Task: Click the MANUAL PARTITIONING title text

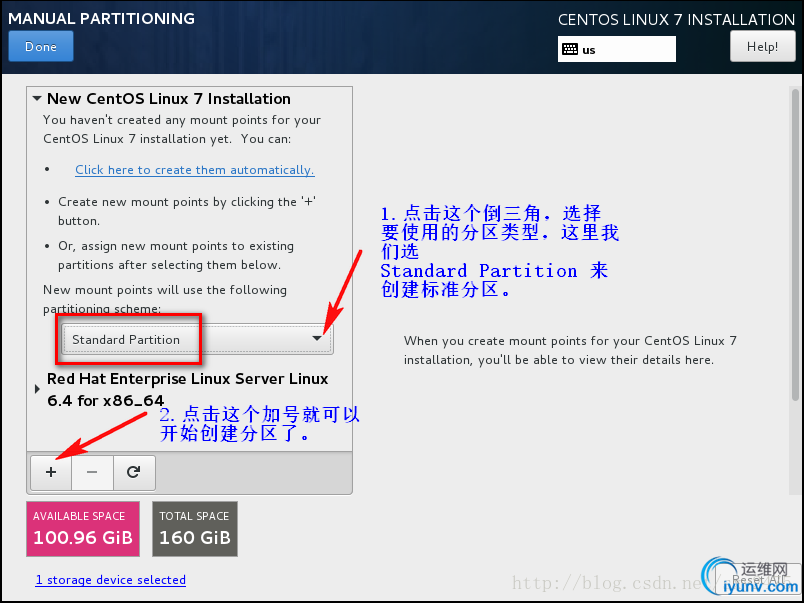Action: (102, 18)
